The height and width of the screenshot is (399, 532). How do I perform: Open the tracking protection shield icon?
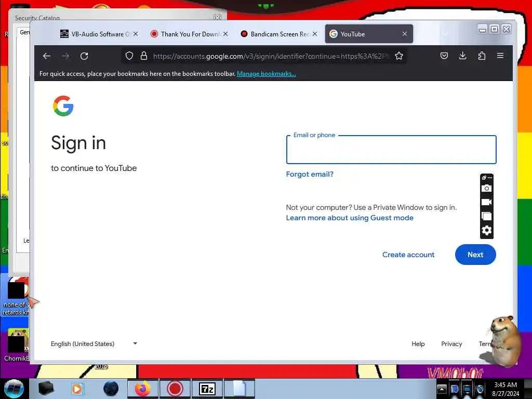click(129, 56)
